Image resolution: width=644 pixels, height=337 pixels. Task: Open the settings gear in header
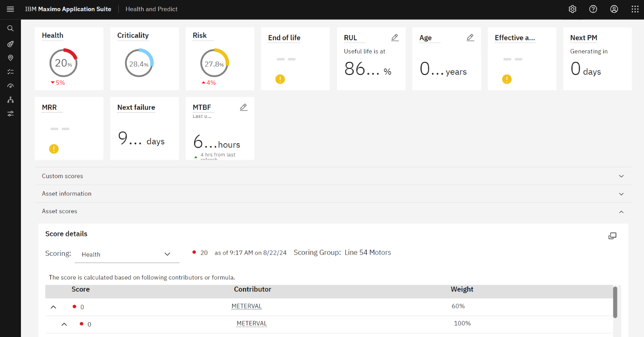pyautogui.click(x=572, y=9)
